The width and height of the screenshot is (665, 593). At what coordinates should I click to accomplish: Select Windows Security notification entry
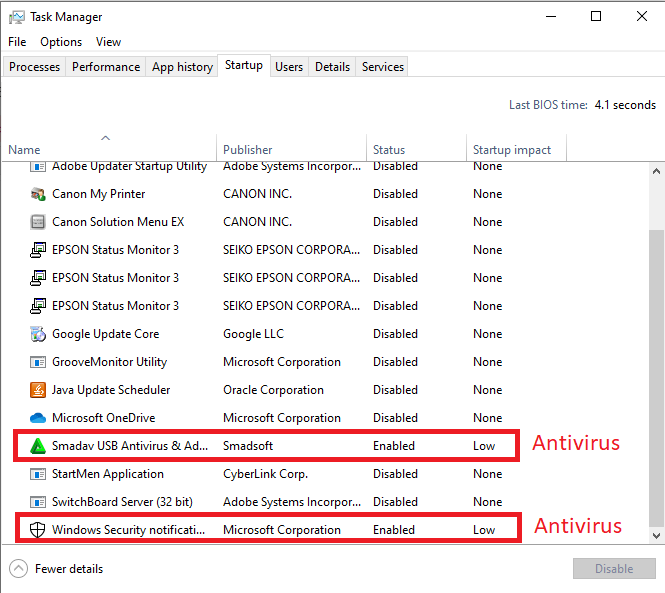[129, 530]
